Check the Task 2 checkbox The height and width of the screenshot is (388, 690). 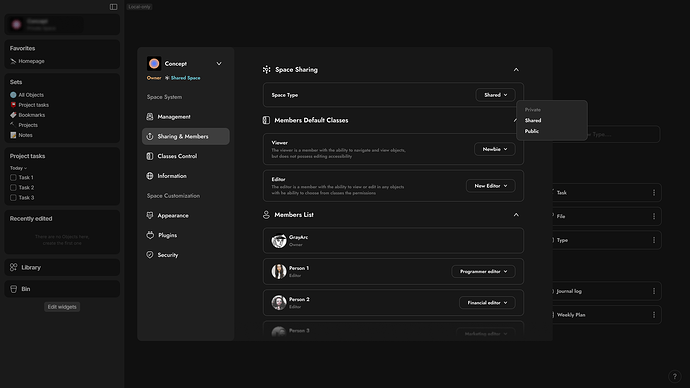13,187
